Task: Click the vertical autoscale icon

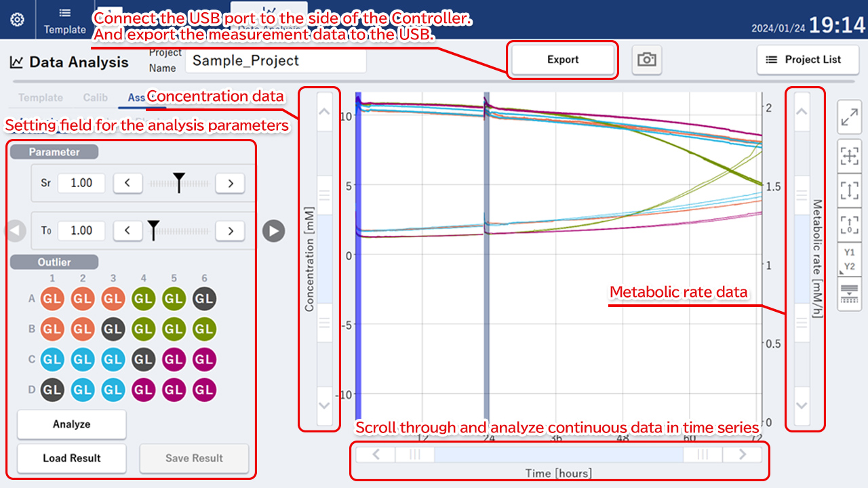Action: (x=850, y=190)
